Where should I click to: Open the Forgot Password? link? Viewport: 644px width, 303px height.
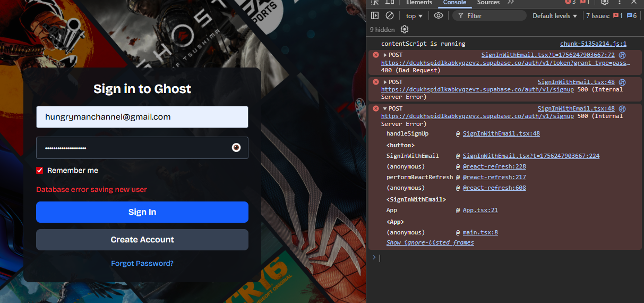pyautogui.click(x=142, y=263)
